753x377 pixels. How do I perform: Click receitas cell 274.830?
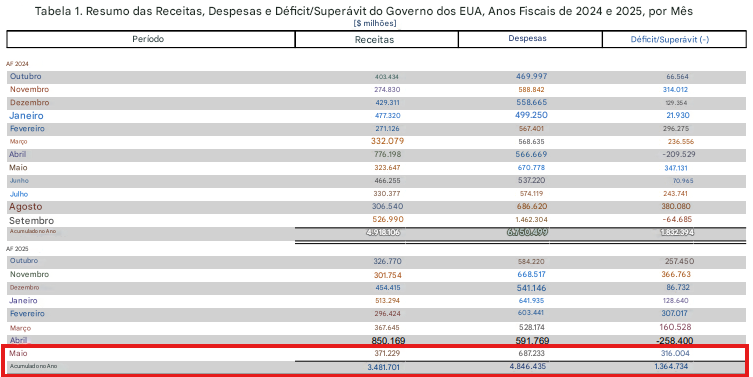coord(387,90)
